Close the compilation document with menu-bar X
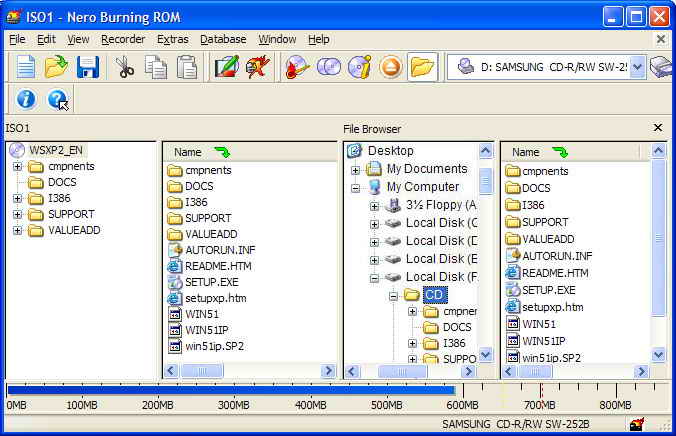 click(661, 39)
